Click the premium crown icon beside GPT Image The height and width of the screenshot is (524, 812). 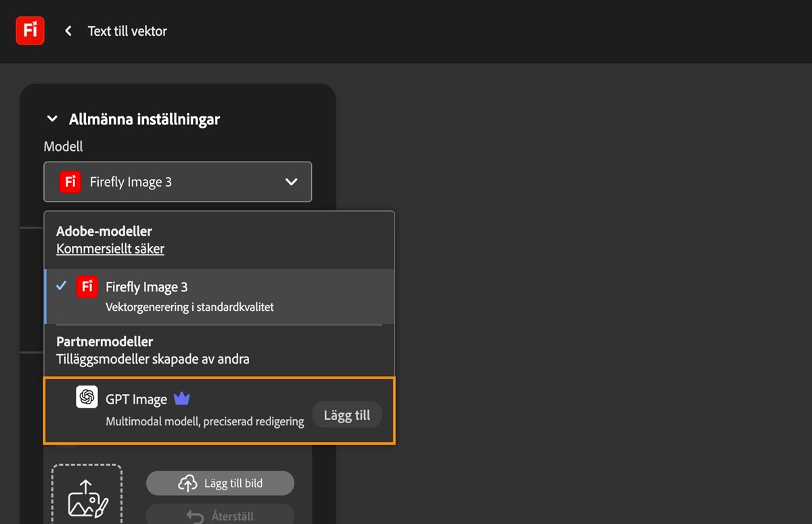click(181, 398)
